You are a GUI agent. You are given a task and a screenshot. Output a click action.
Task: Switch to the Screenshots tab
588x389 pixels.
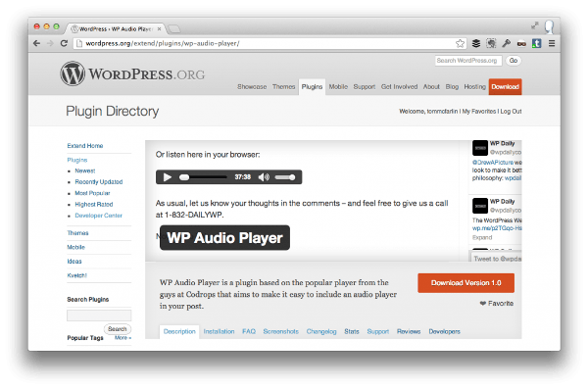pyautogui.click(x=281, y=331)
